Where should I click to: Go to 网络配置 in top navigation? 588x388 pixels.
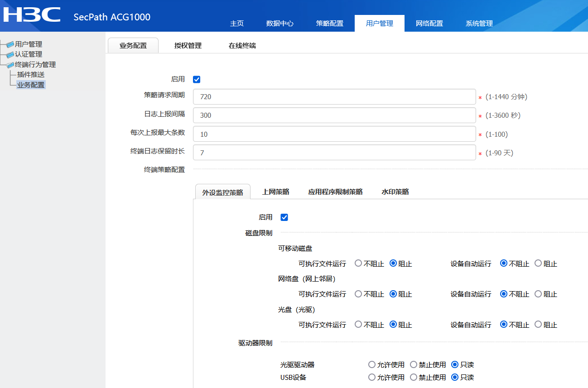(429, 24)
